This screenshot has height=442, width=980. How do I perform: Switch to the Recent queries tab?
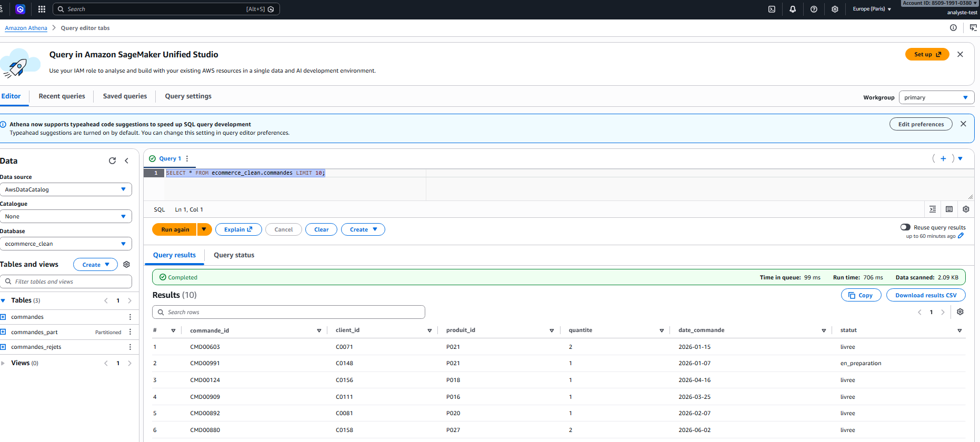point(62,96)
